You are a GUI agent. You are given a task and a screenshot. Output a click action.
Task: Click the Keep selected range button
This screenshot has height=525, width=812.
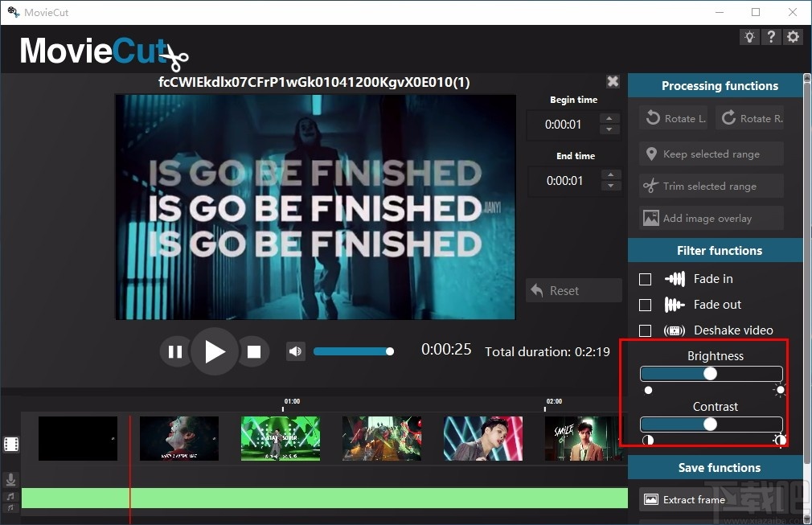click(x=710, y=154)
